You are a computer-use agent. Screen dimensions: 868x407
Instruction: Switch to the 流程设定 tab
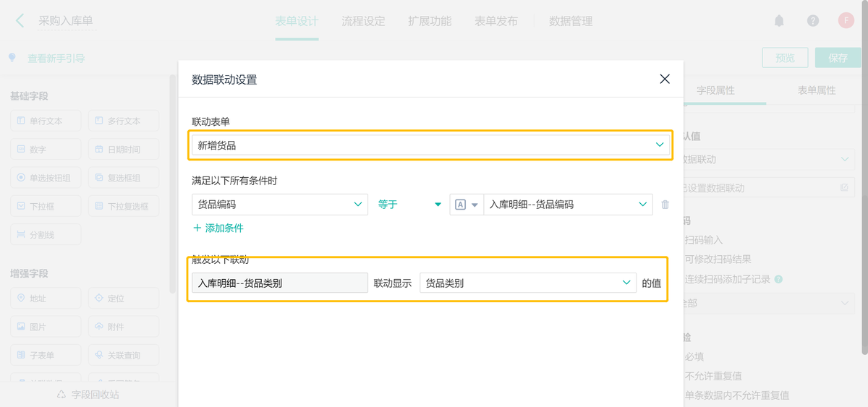pyautogui.click(x=363, y=22)
